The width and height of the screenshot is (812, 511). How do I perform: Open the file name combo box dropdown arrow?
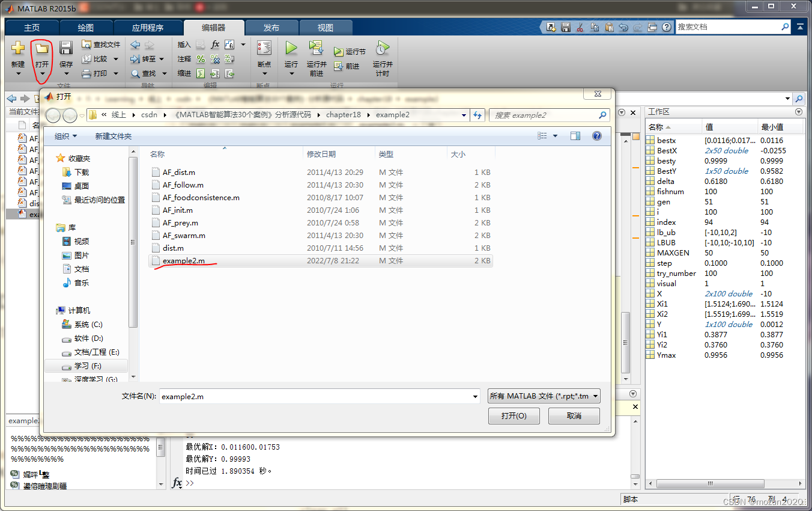point(475,396)
